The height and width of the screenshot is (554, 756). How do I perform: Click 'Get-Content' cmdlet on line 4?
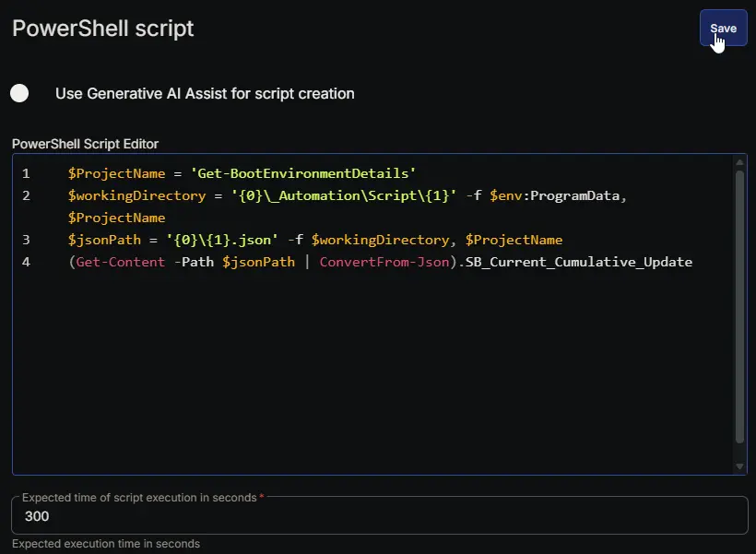121,262
